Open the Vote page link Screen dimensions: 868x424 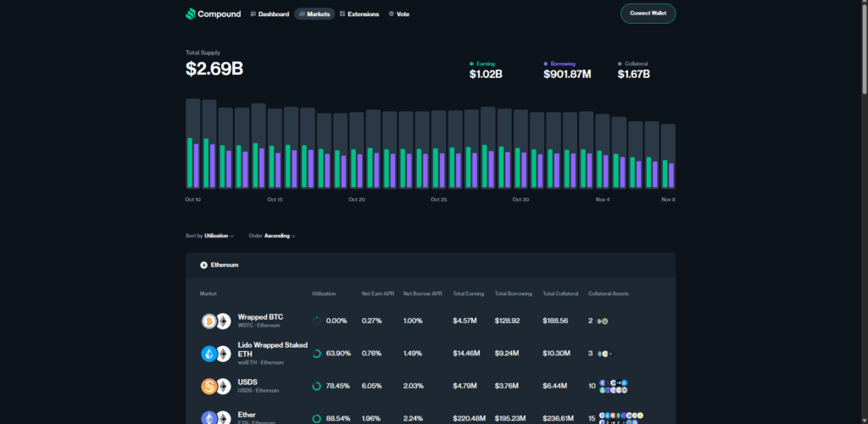point(398,14)
